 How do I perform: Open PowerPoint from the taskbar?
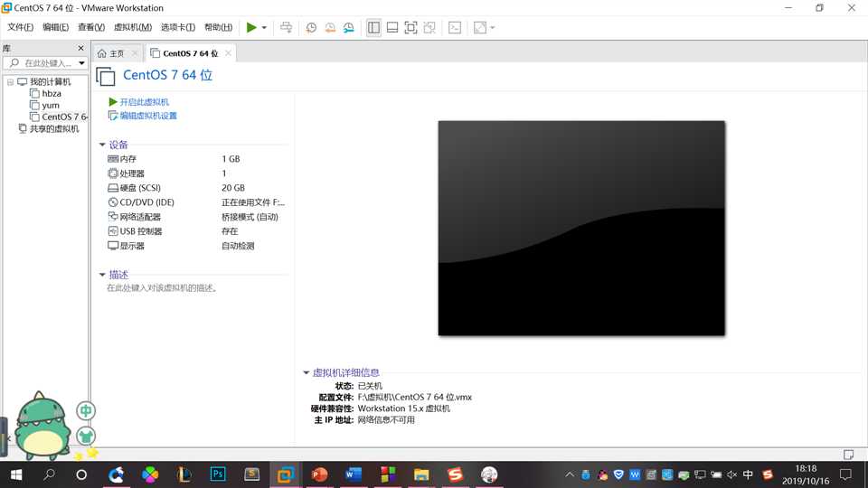pyautogui.click(x=319, y=474)
